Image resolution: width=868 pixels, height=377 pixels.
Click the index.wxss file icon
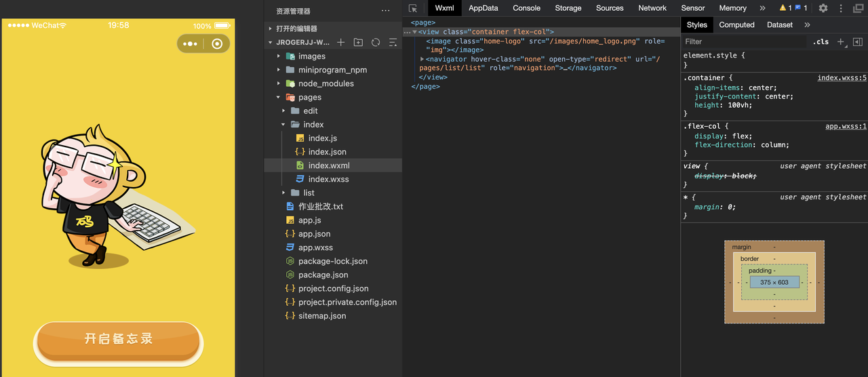click(300, 179)
